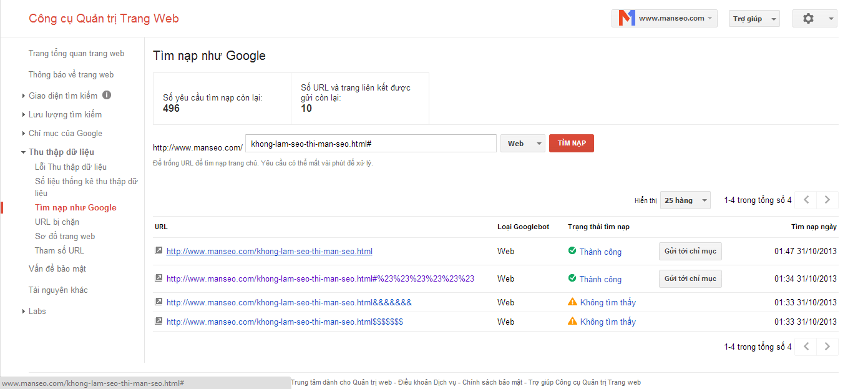
Task: Open Điều khoản Dịch vụ footer link
Action: pyautogui.click(x=427, y=382)
